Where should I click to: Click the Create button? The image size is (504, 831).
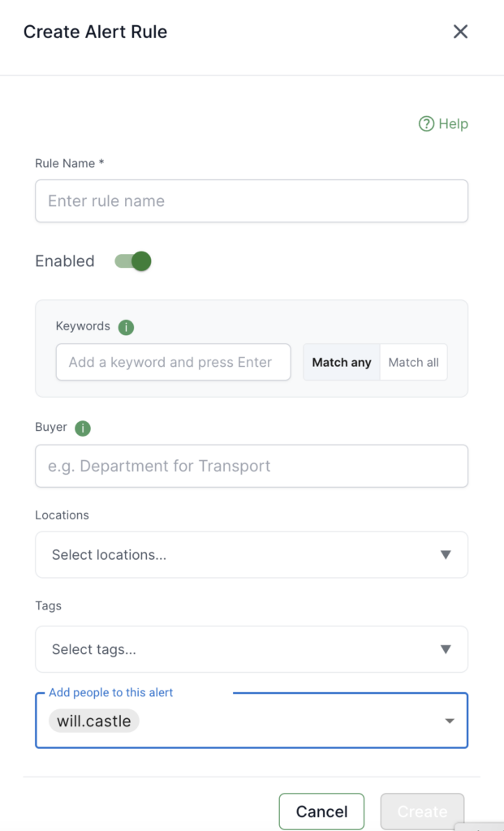pyautogui.click(x=422, y=812)
